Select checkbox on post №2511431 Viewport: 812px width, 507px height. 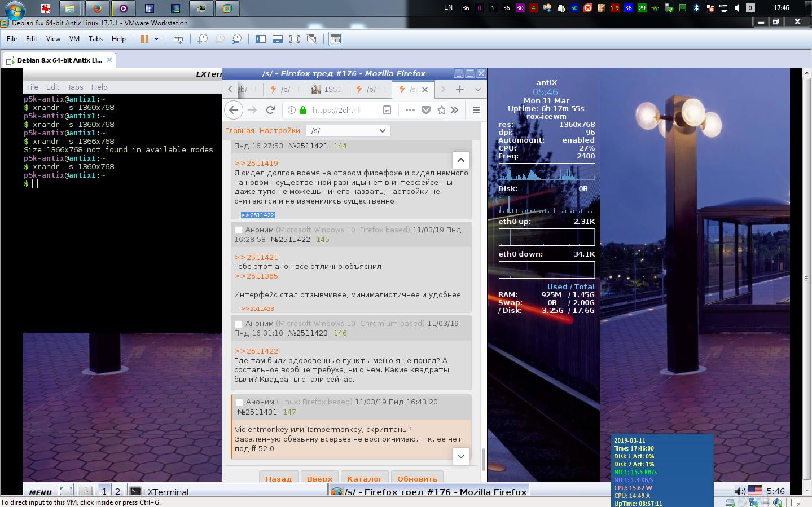(239, 402)
